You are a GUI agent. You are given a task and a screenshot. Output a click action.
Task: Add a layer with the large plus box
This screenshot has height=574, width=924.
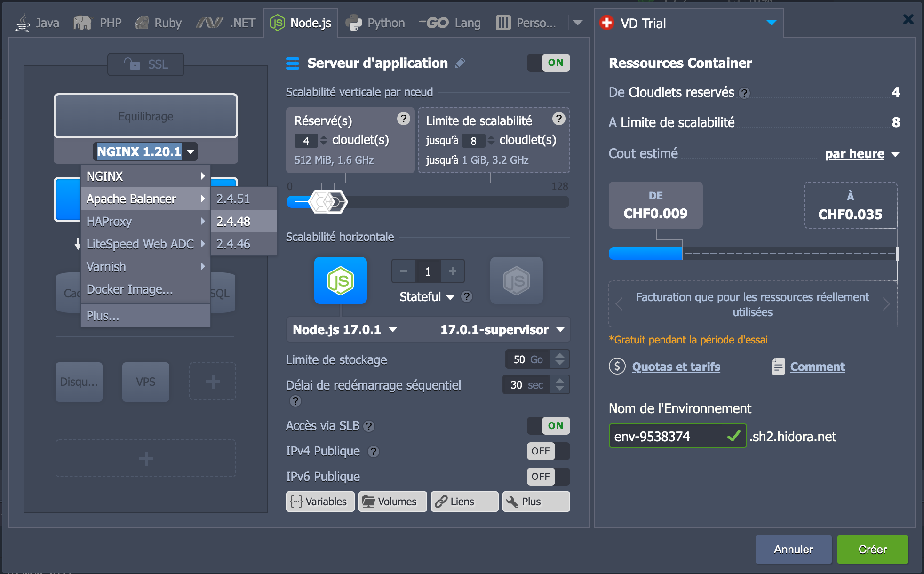click(146, 458)
